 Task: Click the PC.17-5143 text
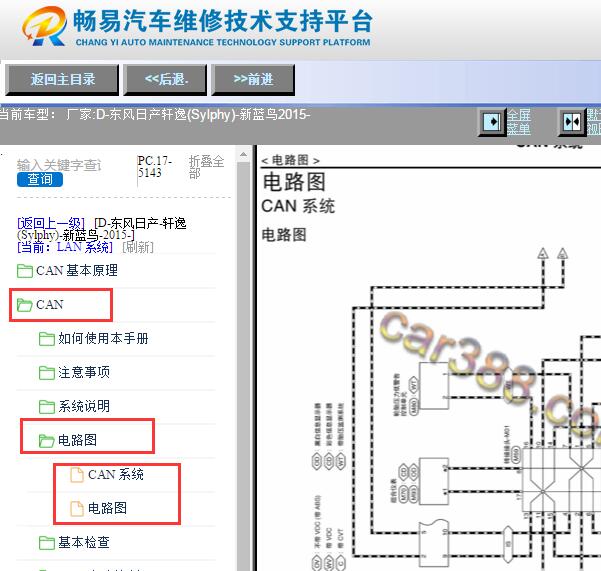154,166
